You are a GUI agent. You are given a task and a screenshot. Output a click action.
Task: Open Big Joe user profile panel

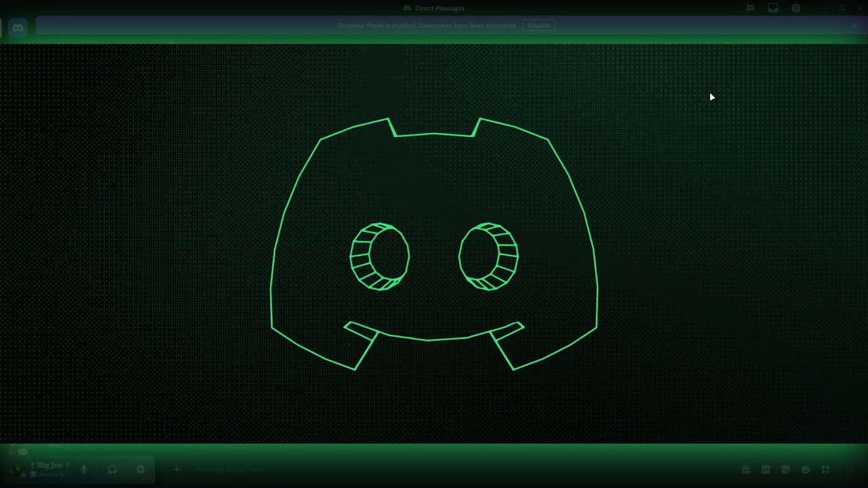coord(40,469)
